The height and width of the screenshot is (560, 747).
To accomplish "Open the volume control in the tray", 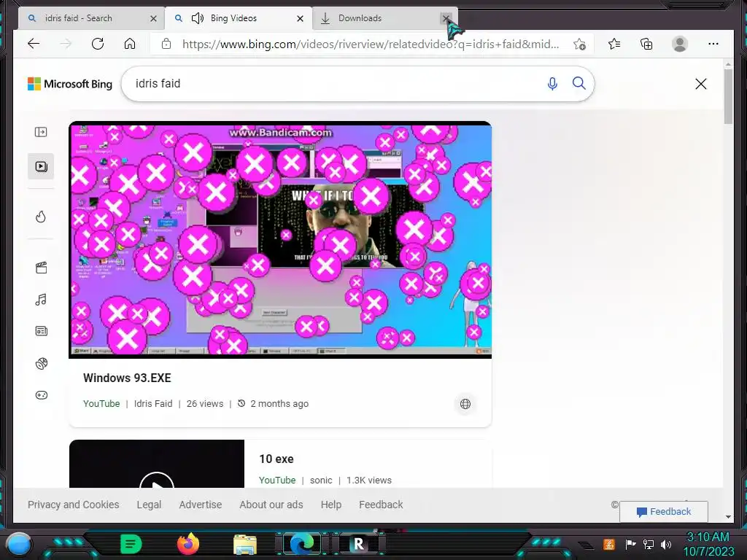I will tap(666, 544).
